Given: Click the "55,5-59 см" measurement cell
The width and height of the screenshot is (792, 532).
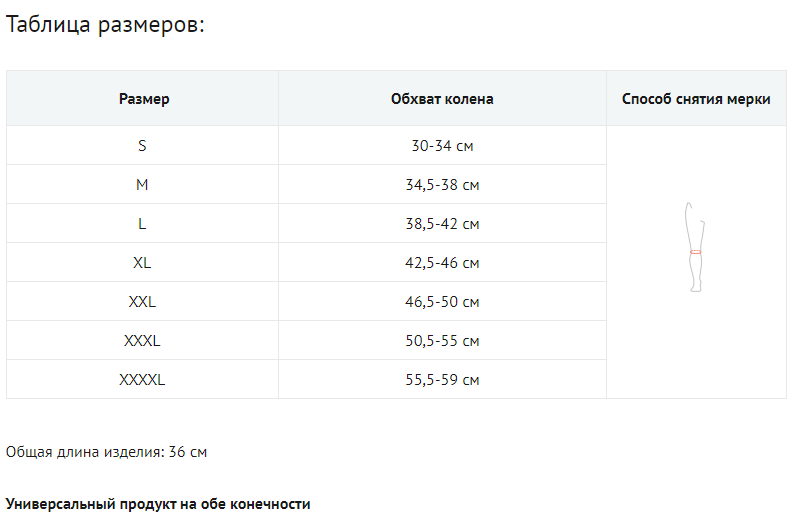Looking at the screenshot, I should [x=442, y=380].
